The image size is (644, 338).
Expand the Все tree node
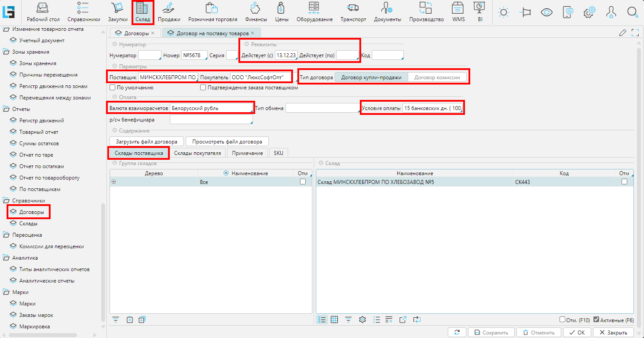pyautogui.click(x=114, y=182)
